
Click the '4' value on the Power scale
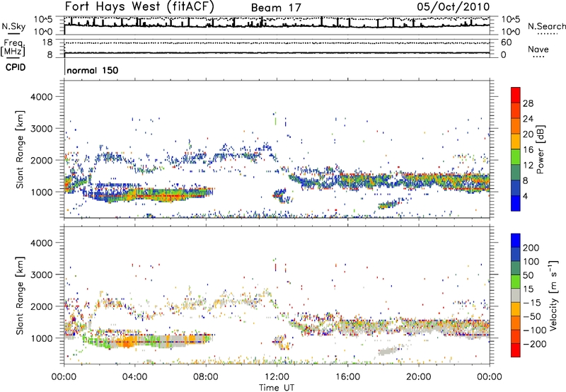(x=526, y=196)
